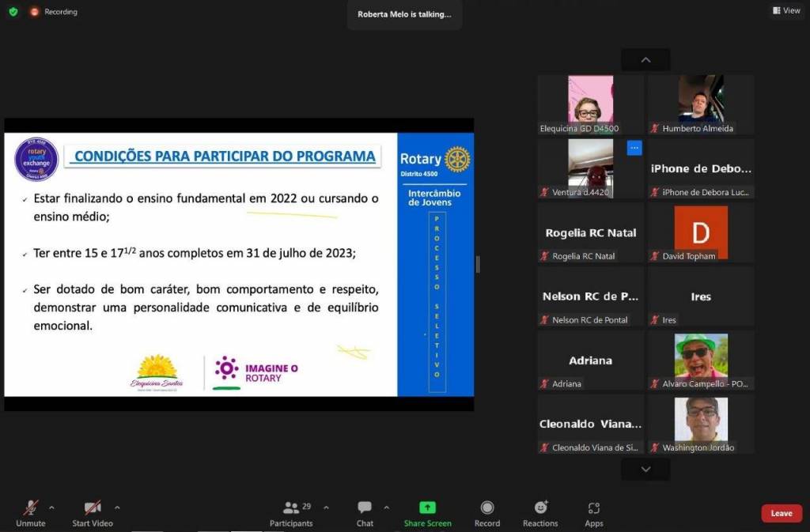Screen dimensions: 810x532
Task: Unmute the microphone
Action: (x=31, y=512)
